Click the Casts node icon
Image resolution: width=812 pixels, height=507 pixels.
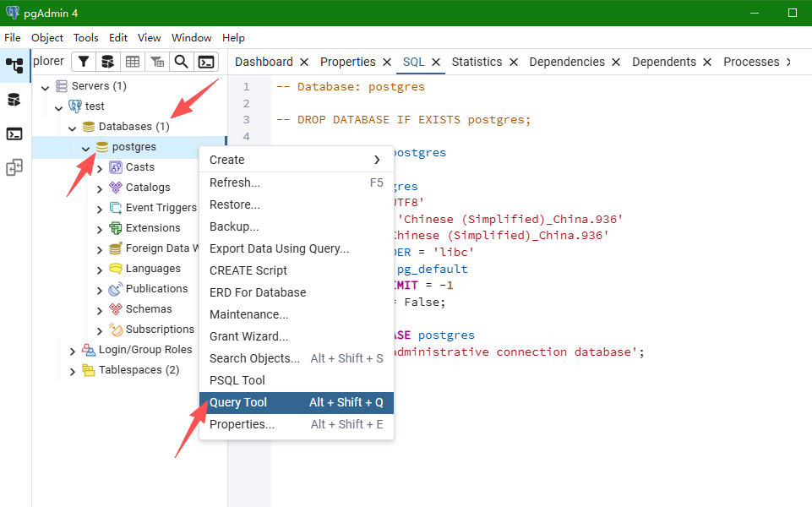click(x=116, y=167)
